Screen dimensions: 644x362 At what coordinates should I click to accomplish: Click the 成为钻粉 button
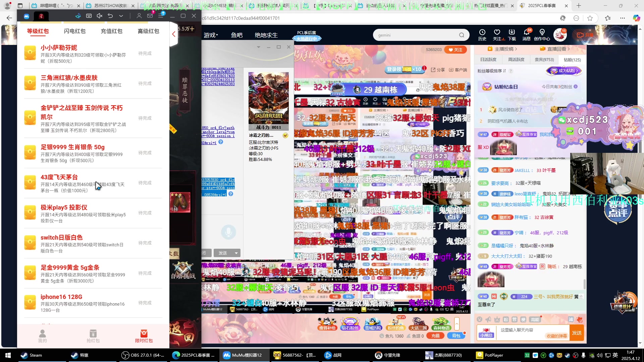pos(564,71)
